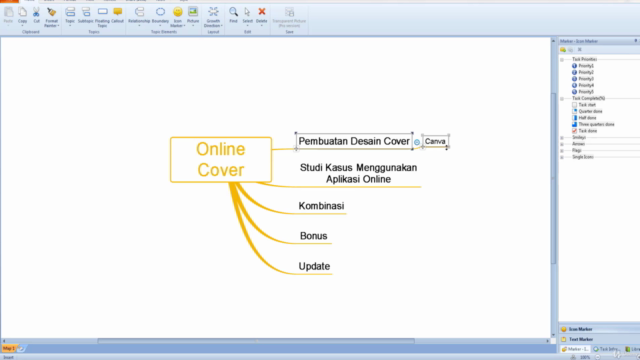Switch to the Task Info tab
640x360 pixels.
click(606, 349)
